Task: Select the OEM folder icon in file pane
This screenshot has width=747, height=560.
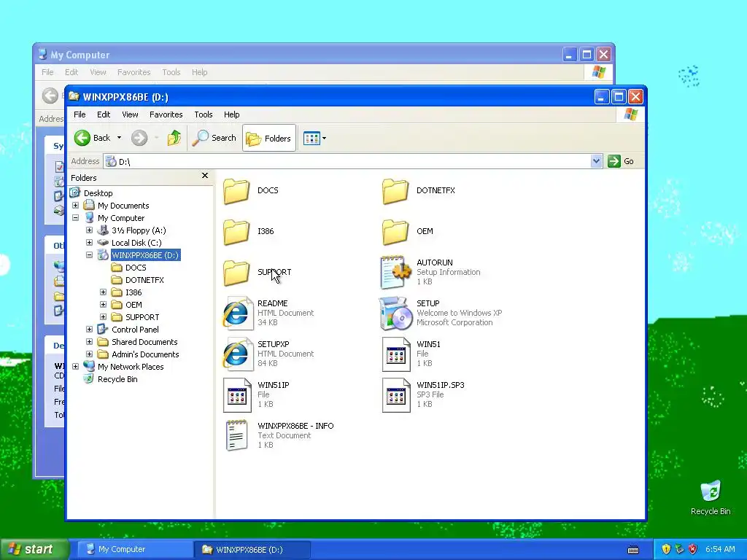Action: 395,232
